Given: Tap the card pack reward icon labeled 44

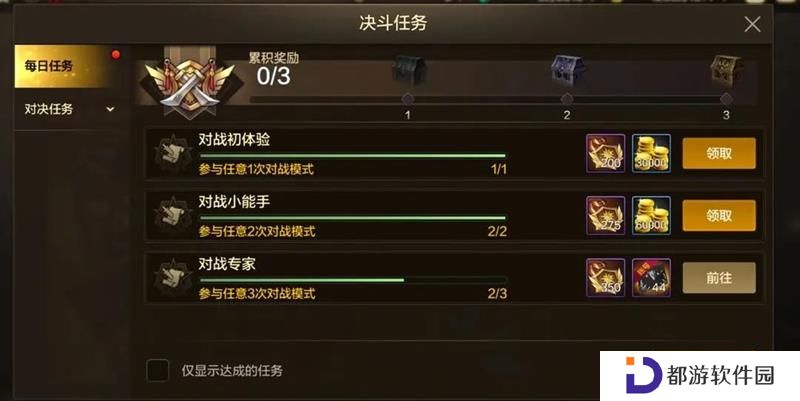Looking at the screenshot, I should point(651,278).
